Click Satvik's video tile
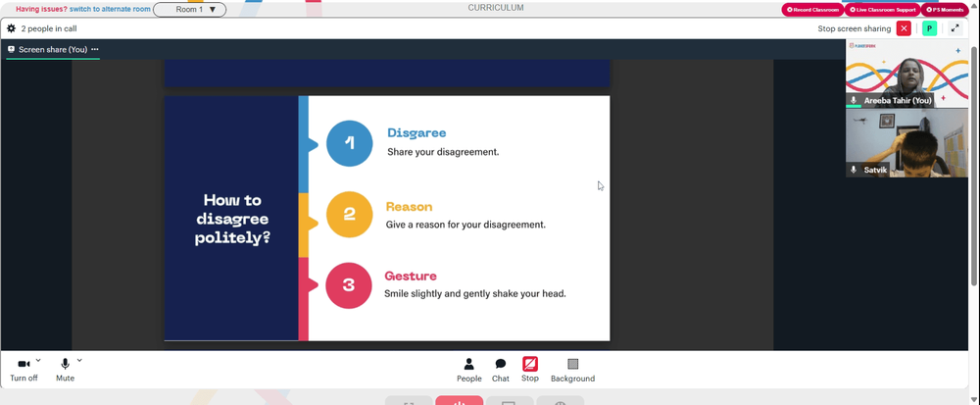 906,143
